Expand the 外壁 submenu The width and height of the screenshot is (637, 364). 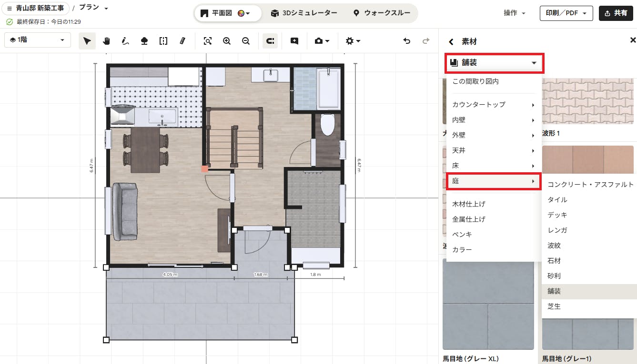tap(494, 135)
